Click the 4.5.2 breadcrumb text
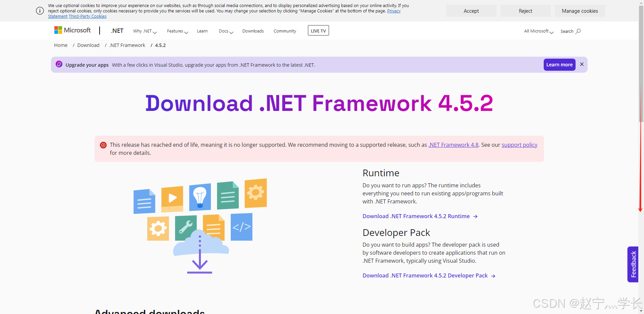The height and width of the screenshot is (314, 644). click(x=160, y=45)
